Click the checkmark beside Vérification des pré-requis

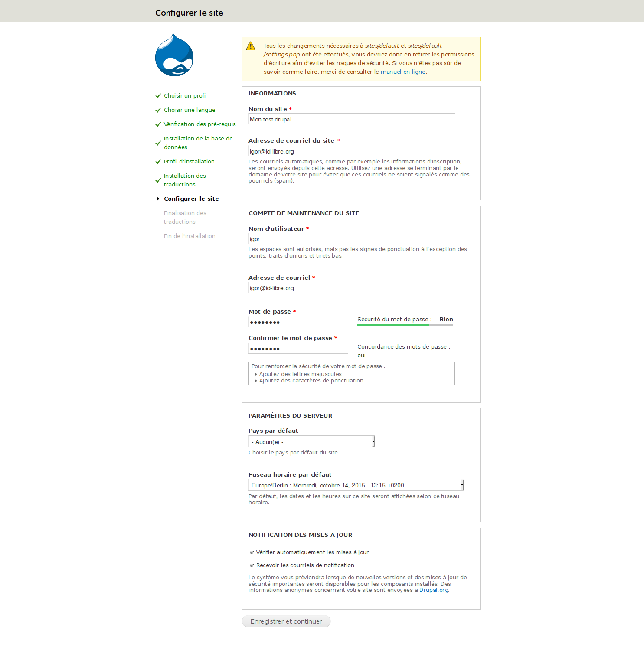click(158, 124)
